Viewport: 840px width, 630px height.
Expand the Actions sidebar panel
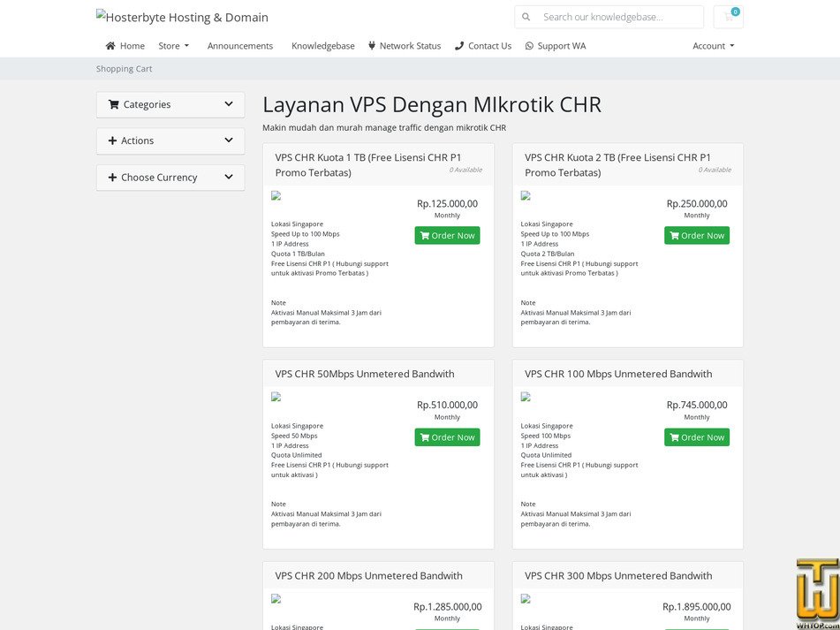tap(170, 140)
